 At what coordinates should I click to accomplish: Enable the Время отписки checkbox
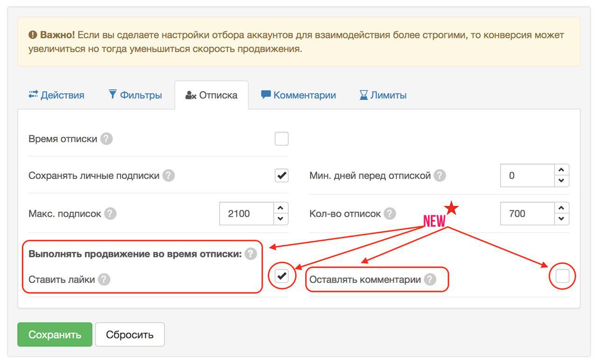(282, 139)
